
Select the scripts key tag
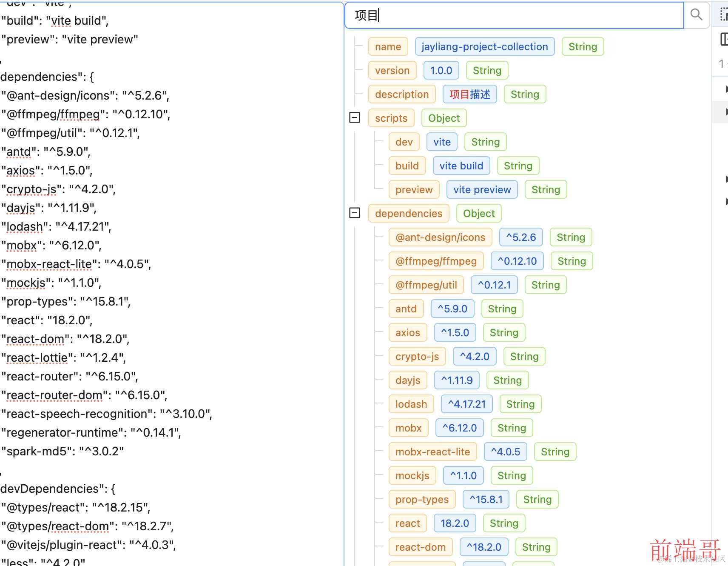point(391,118)
